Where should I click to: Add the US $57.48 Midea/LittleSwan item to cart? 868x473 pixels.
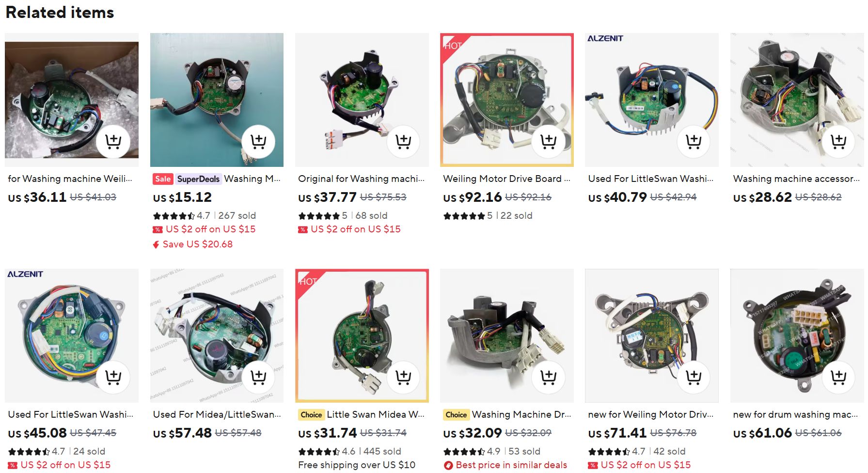click(258, 377)
